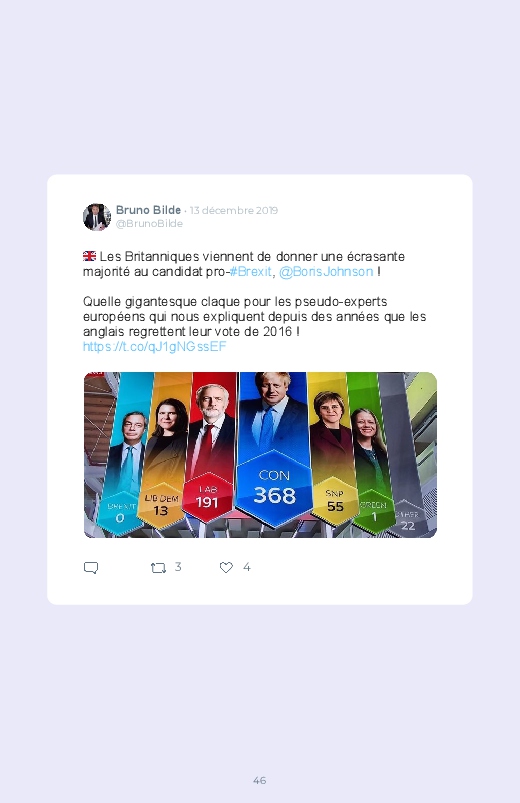Click the retweet arrows icon
Screen dimensions: 520x803
coord(158,567)
